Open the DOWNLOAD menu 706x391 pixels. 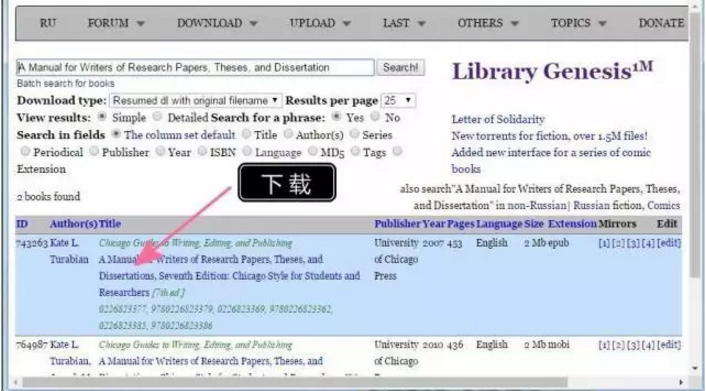pos(217,23)
